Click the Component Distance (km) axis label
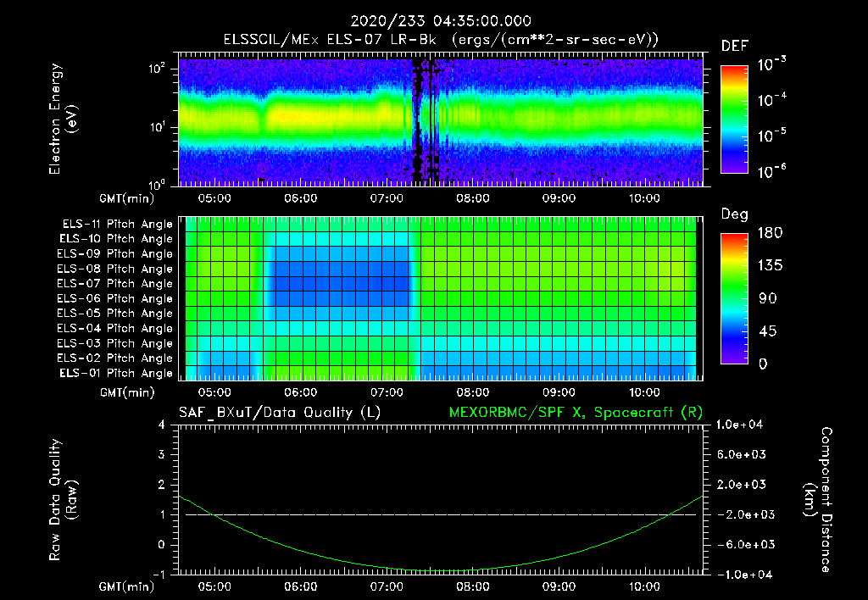The height and width of the screenshot is (600, 868). tap(818, 500)
